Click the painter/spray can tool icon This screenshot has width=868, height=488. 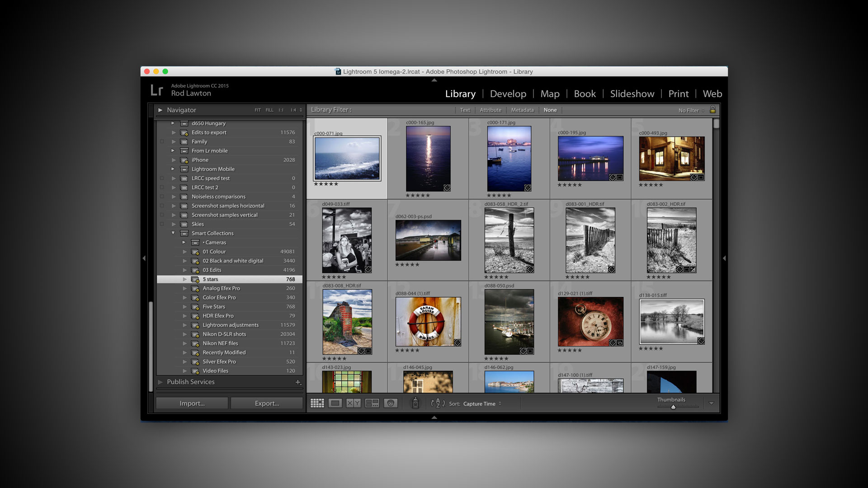click(415, 404)
